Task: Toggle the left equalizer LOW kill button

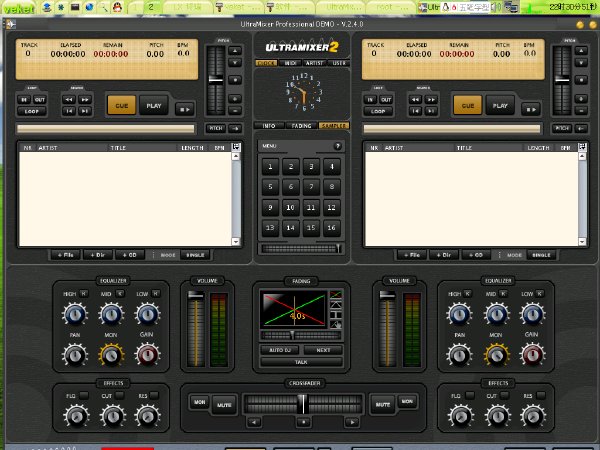Action: click(156, 293)
